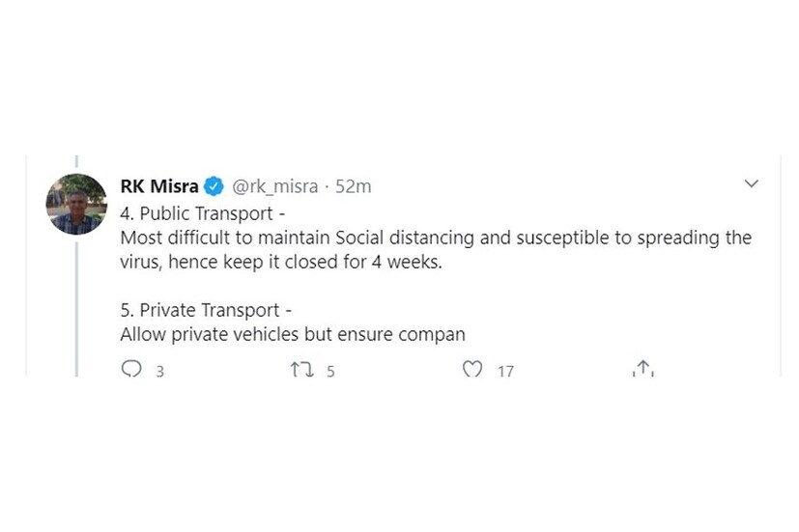Screen dimensions: 799x532
Task: Click the thread line below the avatar
Action: point(76,309)
